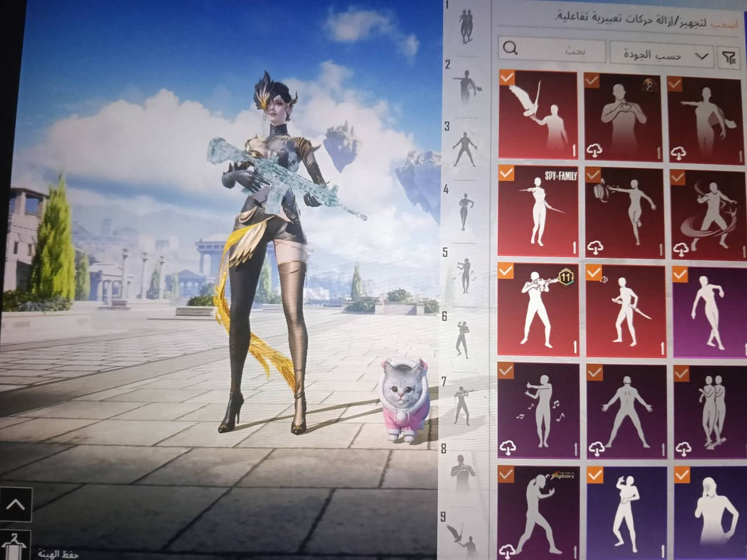Select emote slot 8 in the side strip
The width and height of the screenshot is (747, 560).
(461, 473)
